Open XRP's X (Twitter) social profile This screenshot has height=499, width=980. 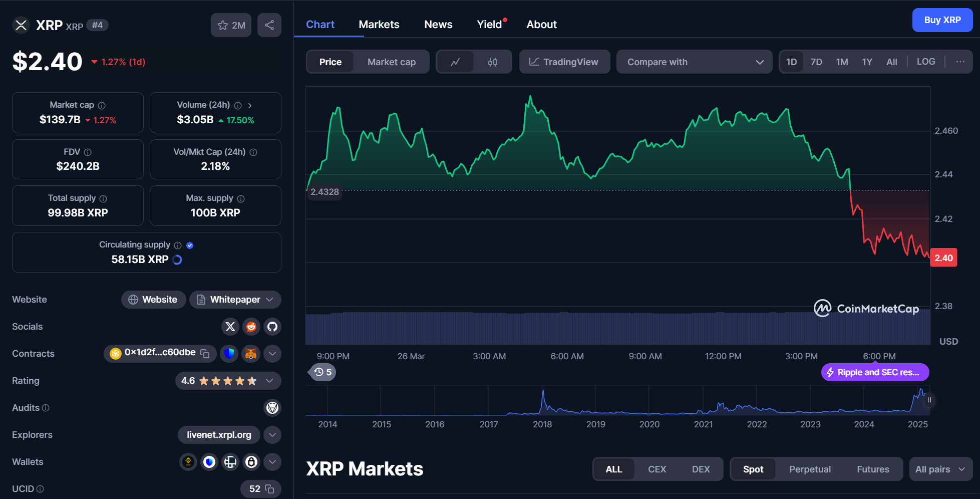pyautogui.click(x=230, y=327)
